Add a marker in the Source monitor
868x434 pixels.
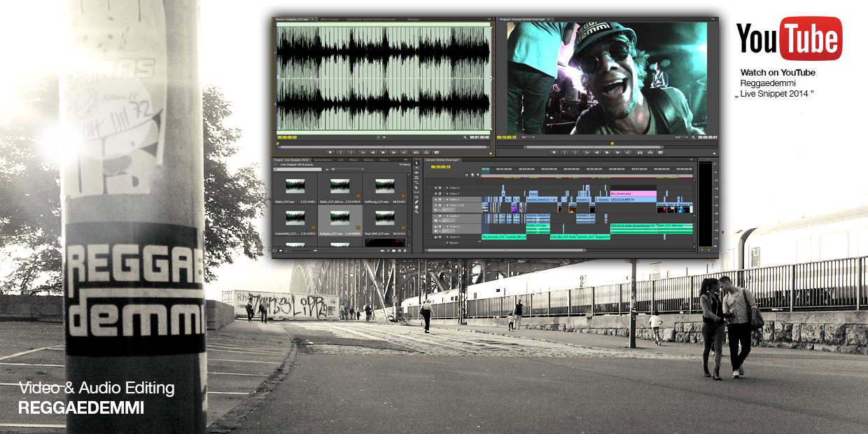pos(330,152)
